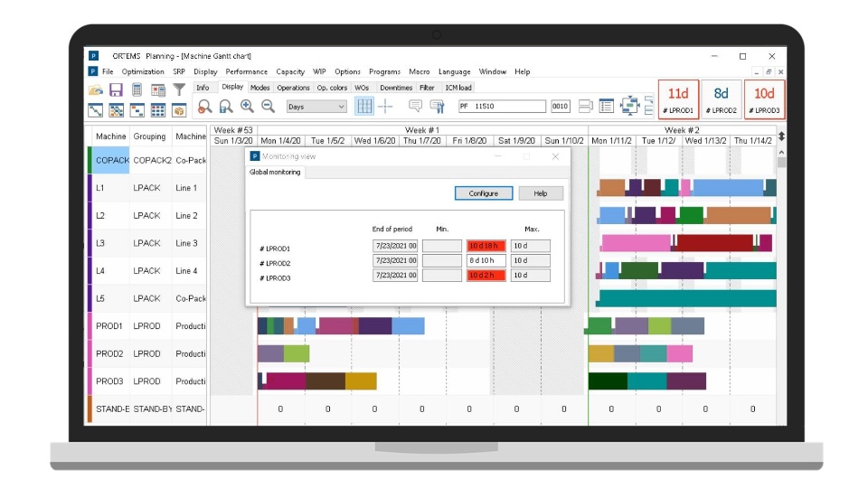Click the long teal bar in L5 row

coord(687,298)
